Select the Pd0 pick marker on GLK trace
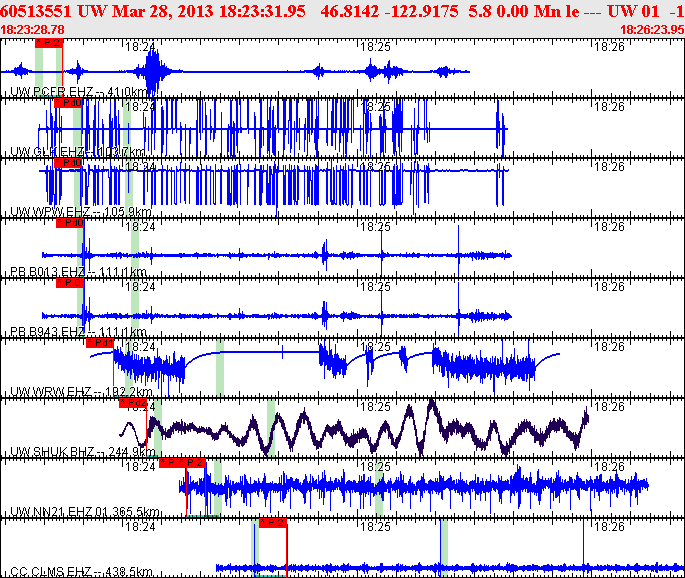The height and width of the screenshot is (578, 685). pos(68,102)
